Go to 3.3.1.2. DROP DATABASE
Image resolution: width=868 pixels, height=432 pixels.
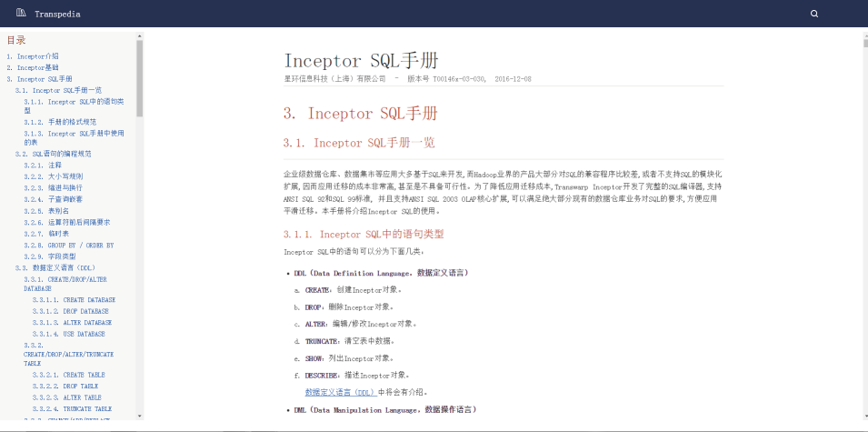coord(71,311)
